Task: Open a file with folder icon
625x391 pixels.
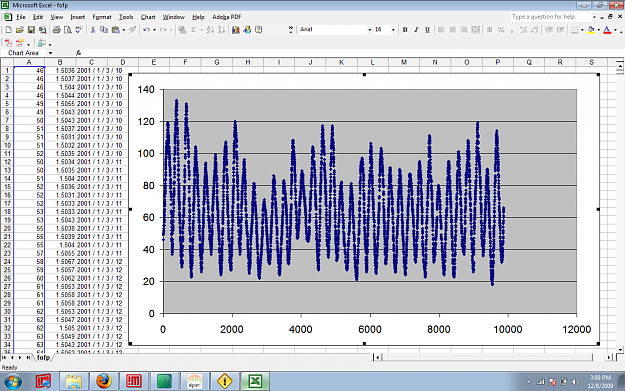Action: point(20,30)
